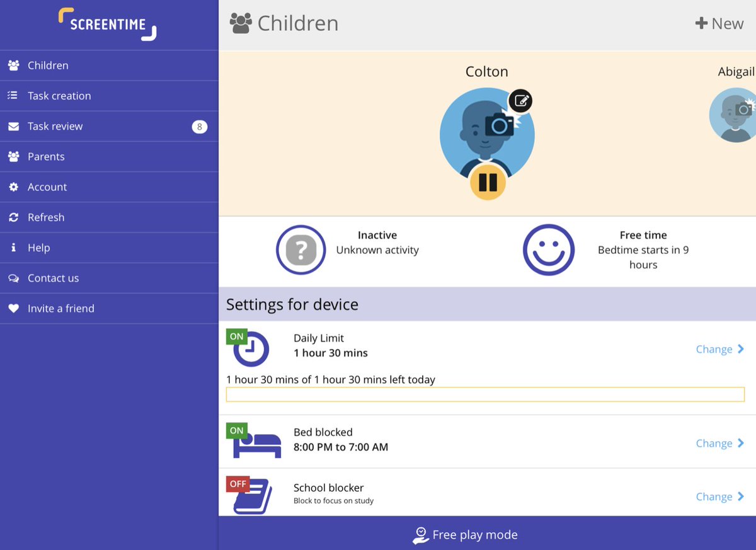The height and width of the screenshot is (550, 756).
Task: Open the Parents menu item
Action: point(109,156)
